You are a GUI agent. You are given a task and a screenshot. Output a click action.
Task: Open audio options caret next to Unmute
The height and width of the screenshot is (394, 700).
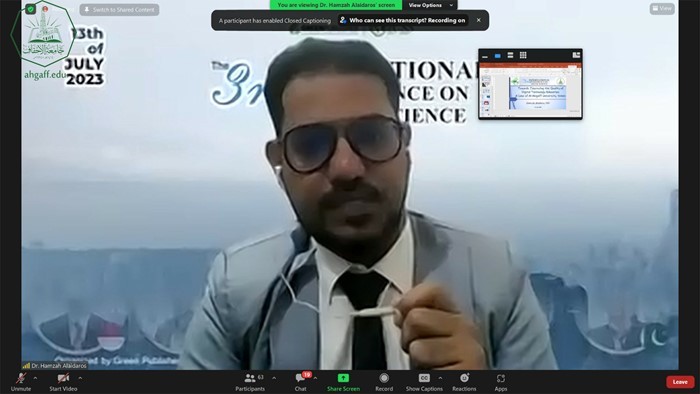(35, 378)
